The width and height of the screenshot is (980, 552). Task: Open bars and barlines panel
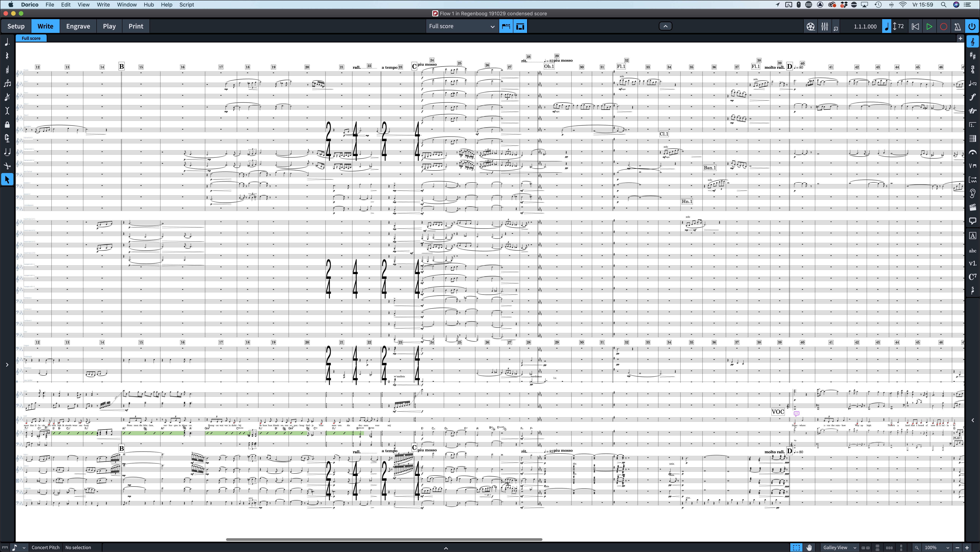click(x=972, y=138)
